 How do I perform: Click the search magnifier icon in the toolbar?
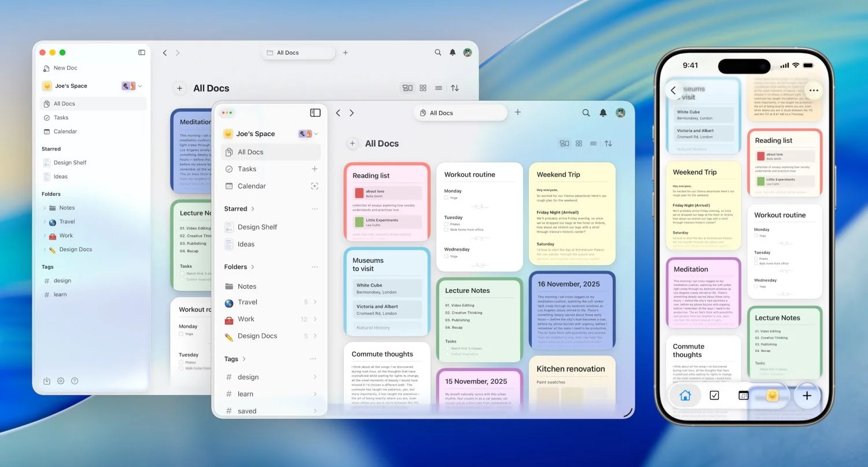click(x=586, y=112)
